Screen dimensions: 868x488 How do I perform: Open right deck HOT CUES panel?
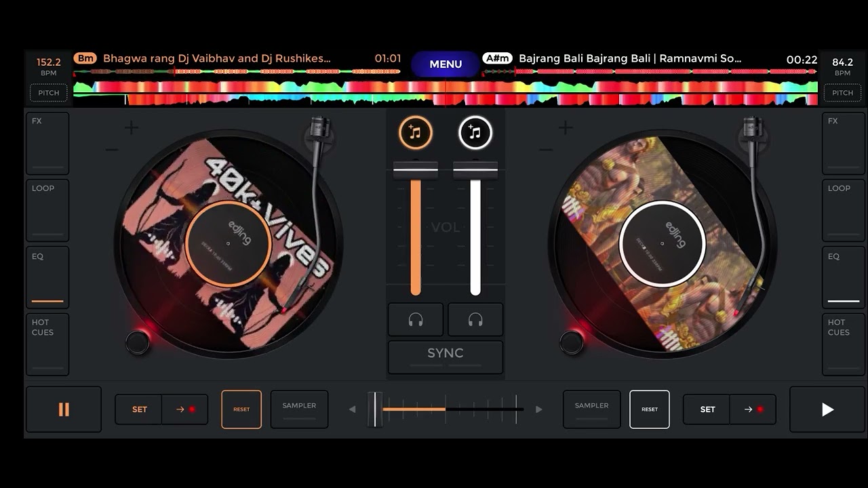(844, 344)
